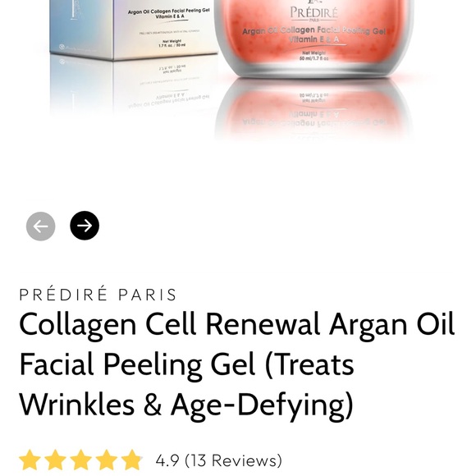Click the grey previous image arrow
This screenshot has height=476, width=476.
(x=41, y=227)
